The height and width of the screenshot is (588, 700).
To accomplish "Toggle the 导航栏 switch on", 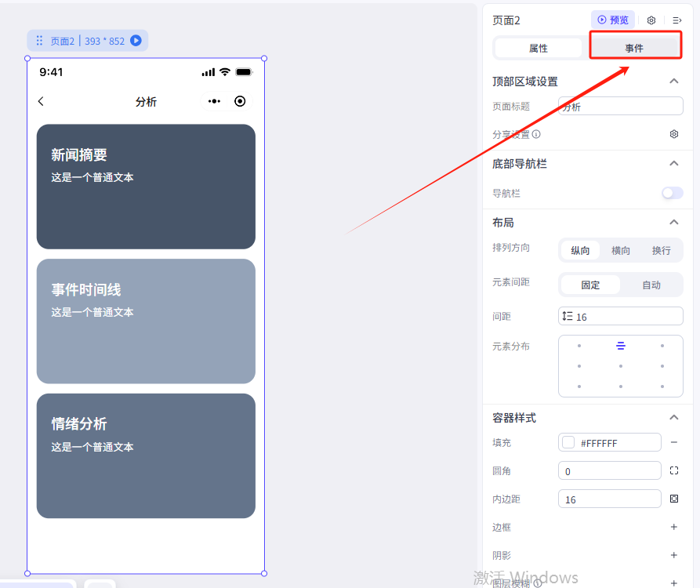I will point(672,193).
